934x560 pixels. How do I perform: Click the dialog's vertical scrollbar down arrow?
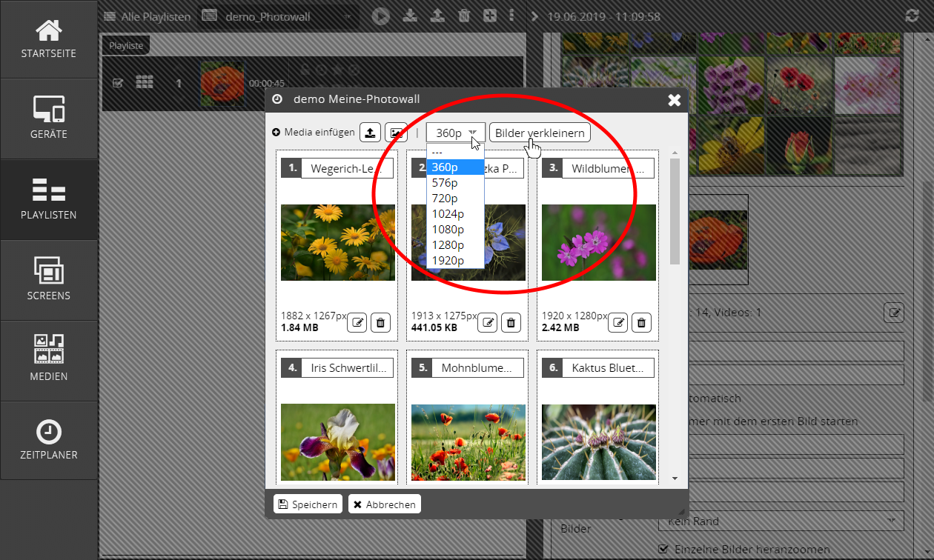pos(675,479)
